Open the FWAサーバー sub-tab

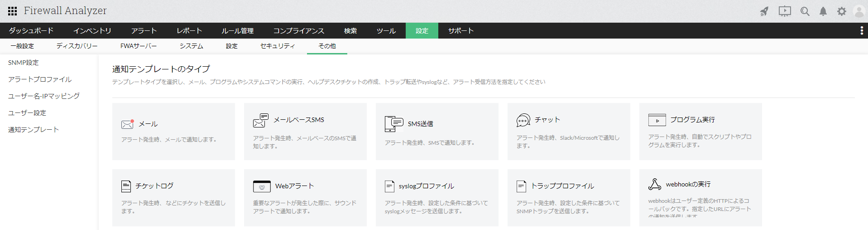point(139,46)
